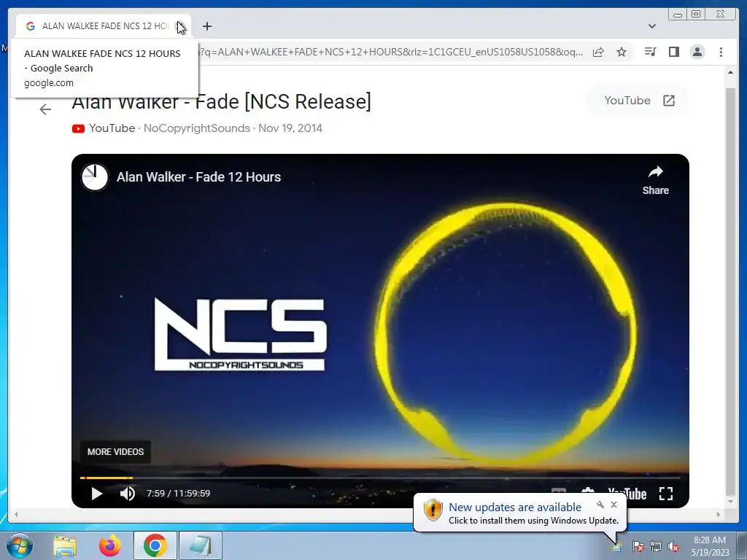Click the Windows Update tray icon
The height and width of the screenshot is (560, 747).
click(x=617, y=546)
